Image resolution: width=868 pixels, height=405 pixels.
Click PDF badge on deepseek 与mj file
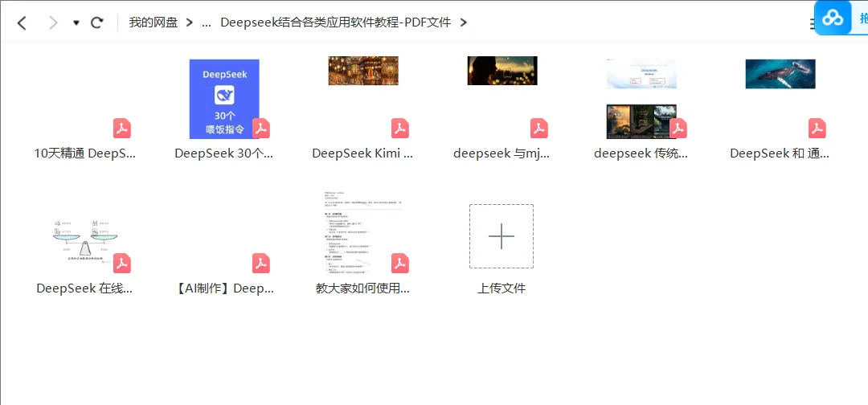(x=539, y=129)
